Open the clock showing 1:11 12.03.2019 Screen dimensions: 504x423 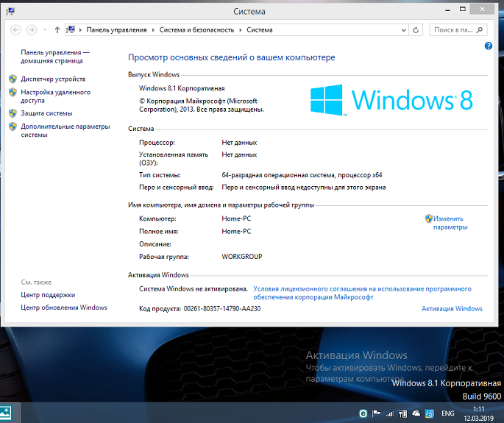(478, 413)
